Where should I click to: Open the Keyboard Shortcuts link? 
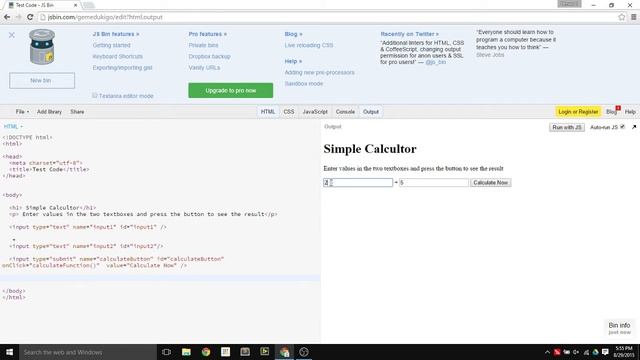tap(118, 56)
